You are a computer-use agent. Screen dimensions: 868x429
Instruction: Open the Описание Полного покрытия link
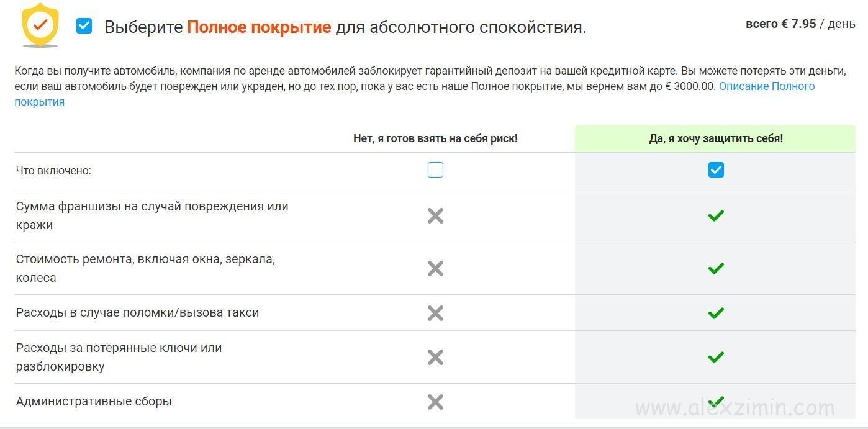(766, 86)
